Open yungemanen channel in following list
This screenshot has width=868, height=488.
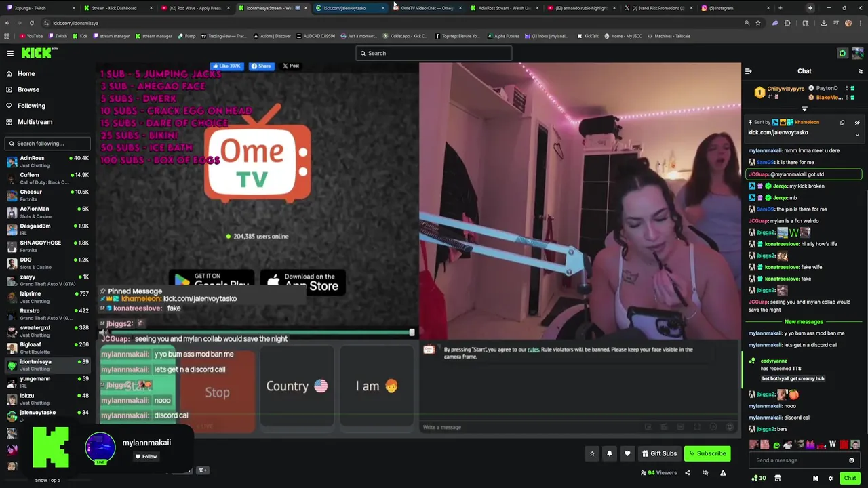coord(46,382)
